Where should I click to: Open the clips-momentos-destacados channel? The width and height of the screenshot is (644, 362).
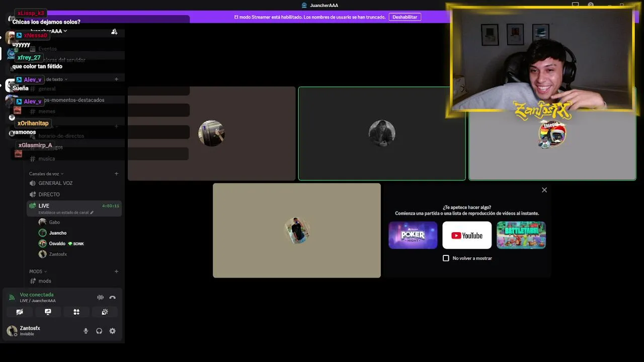74,100
